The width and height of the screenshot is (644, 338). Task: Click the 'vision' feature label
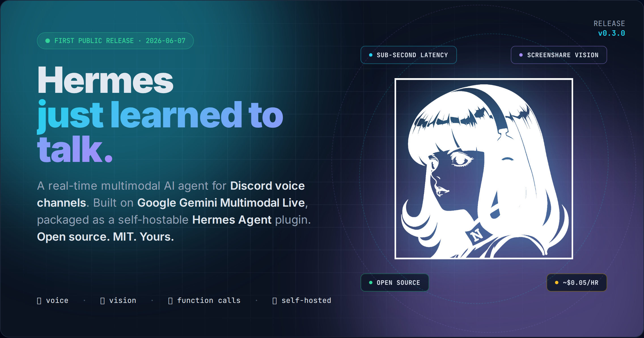(123, 300)
